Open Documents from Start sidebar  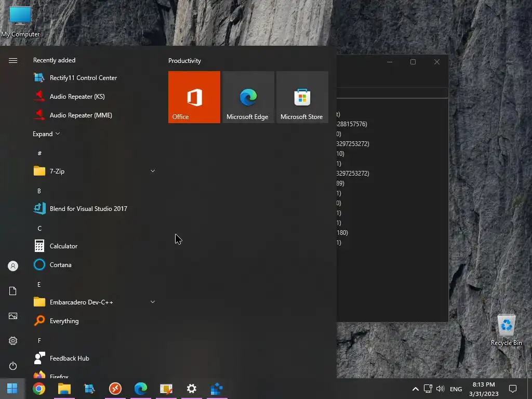[13, 291]
